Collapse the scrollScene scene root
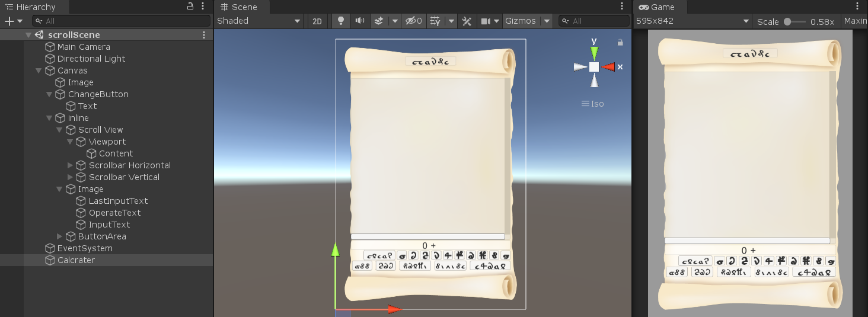The height and width of the screenshot is (317, 868). [x=28, y=35]
